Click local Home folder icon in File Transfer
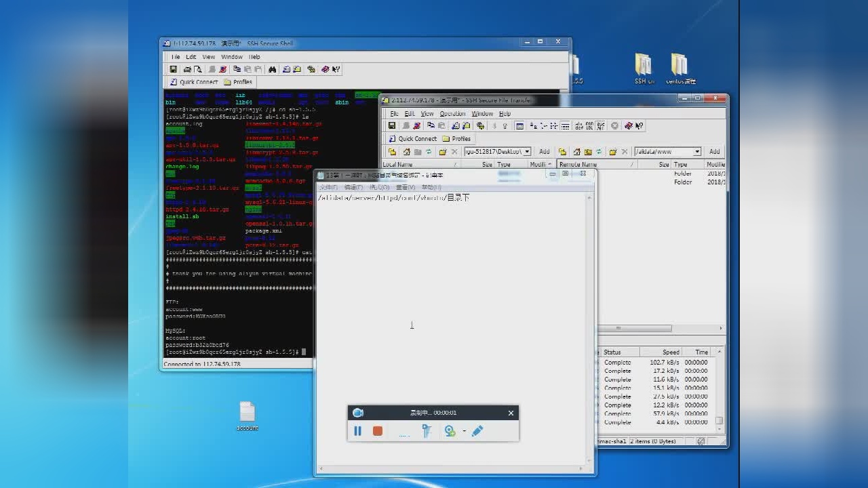Viewport: 868px width, 488px height. tap(407, 152)
